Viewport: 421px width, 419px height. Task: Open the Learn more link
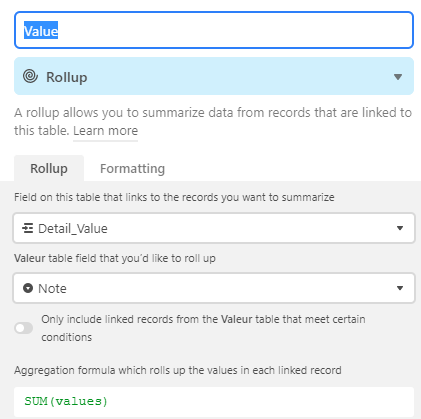click(x=105, y=131)
